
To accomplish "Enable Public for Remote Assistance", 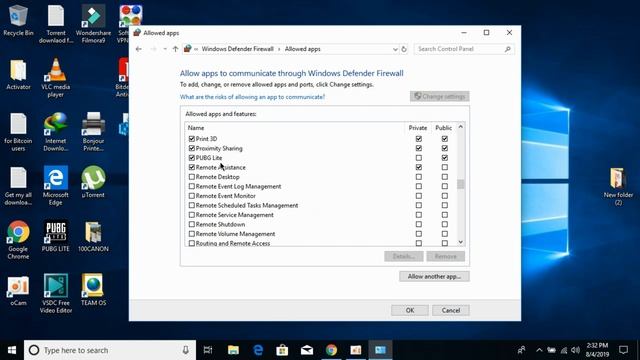I will click(x=444, y=167).
